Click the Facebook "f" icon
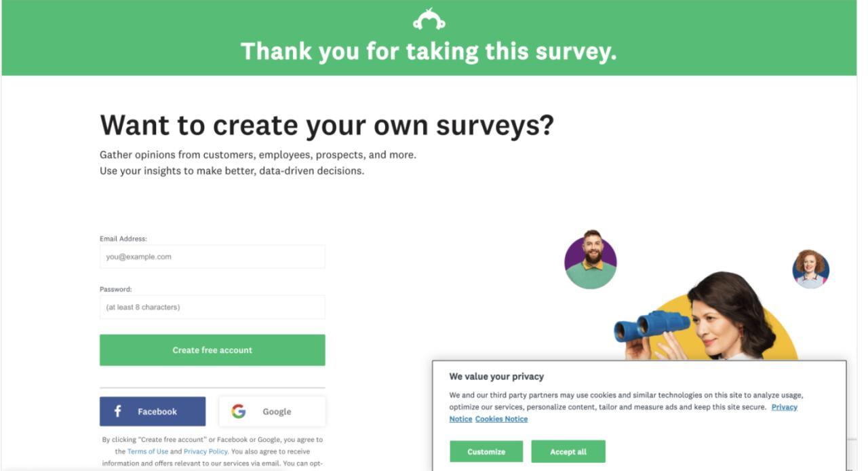 pyautogui.click(x=117, y=411)
